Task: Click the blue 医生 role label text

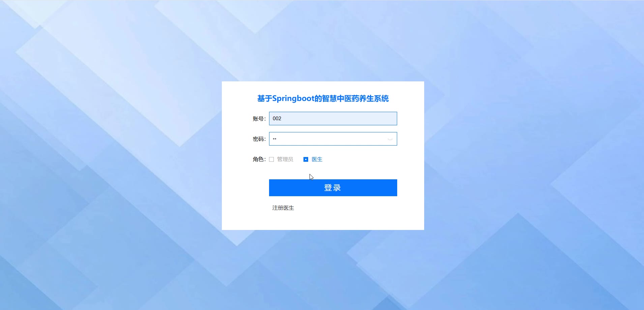Action: pos(317,159)
